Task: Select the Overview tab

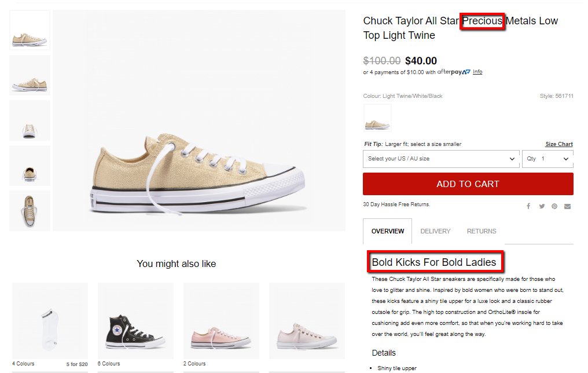Action: tap(388, 231)
